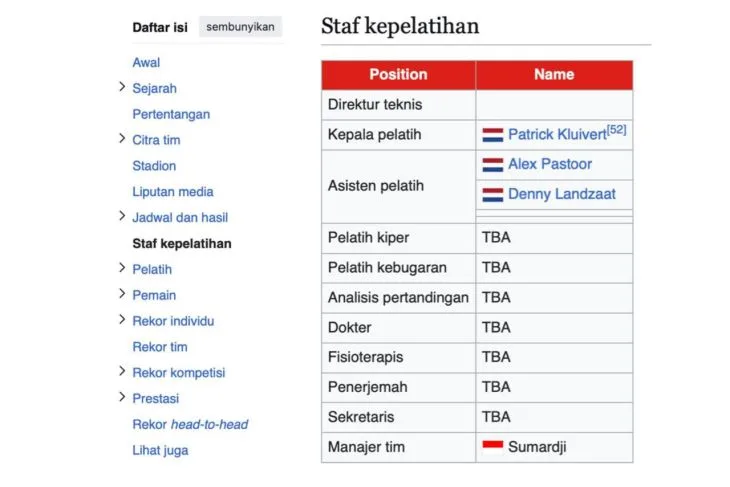
Task: Jump to Rekor head-to-head section
Action: coord(190,424)
